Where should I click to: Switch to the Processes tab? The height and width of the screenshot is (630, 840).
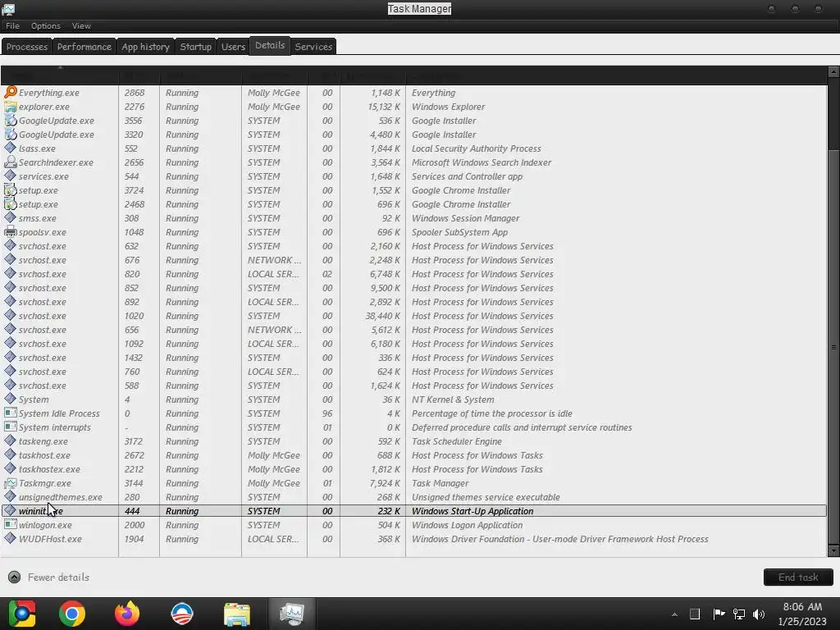27,47
